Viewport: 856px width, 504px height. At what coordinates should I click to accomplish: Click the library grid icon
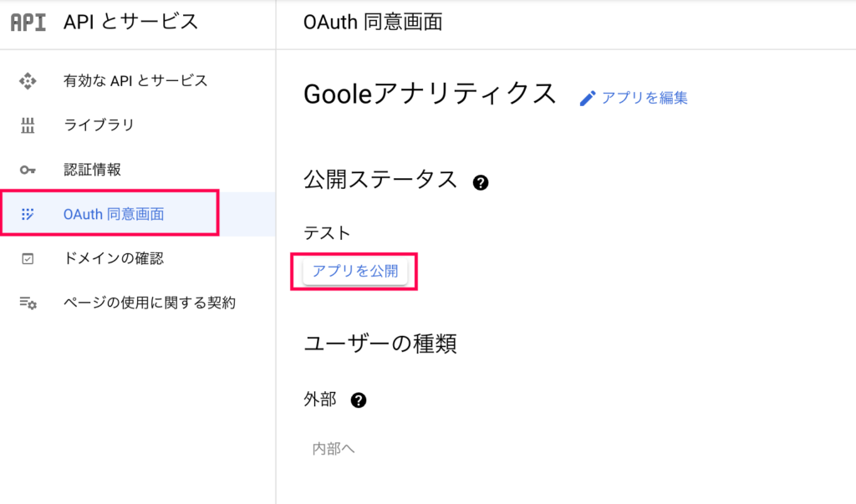(28, 125)
